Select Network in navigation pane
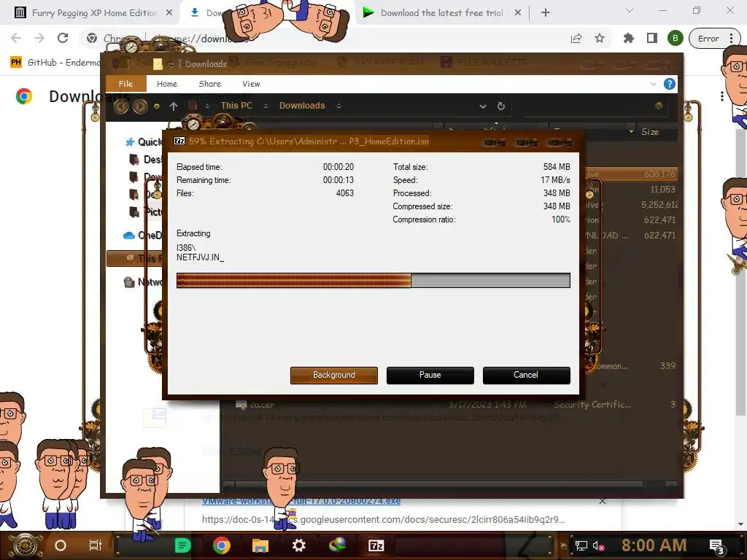This screenshot has width=747, height=560. (x=143, y=282)
